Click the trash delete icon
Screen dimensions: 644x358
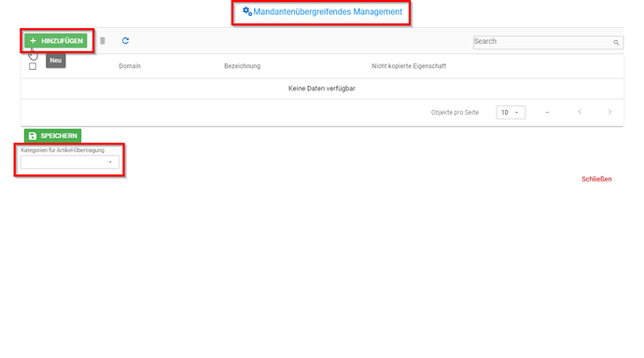[x=103, y=41]
